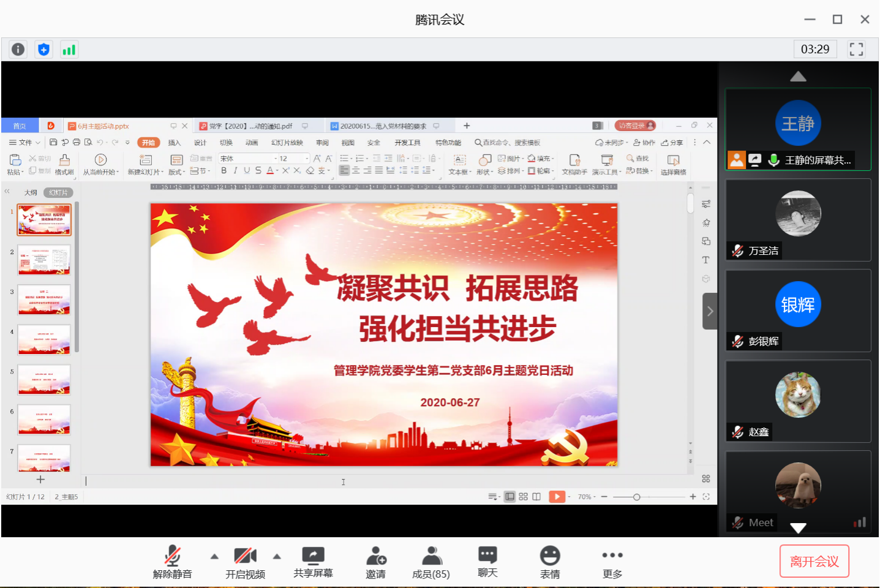
Task: Open 形状 shapes icon
Action: 485,160
